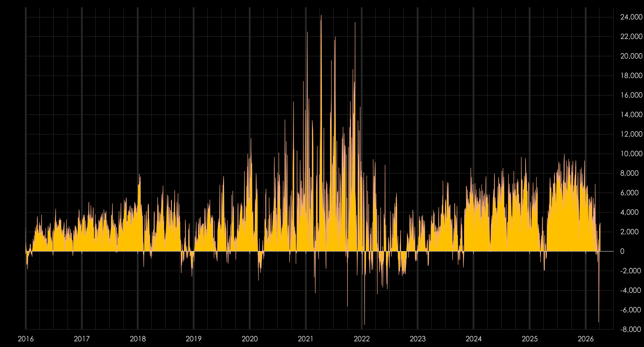This screenshot has height=347, width=644.
Task: Click the 2026 x-axis year label
Action: 585,339
